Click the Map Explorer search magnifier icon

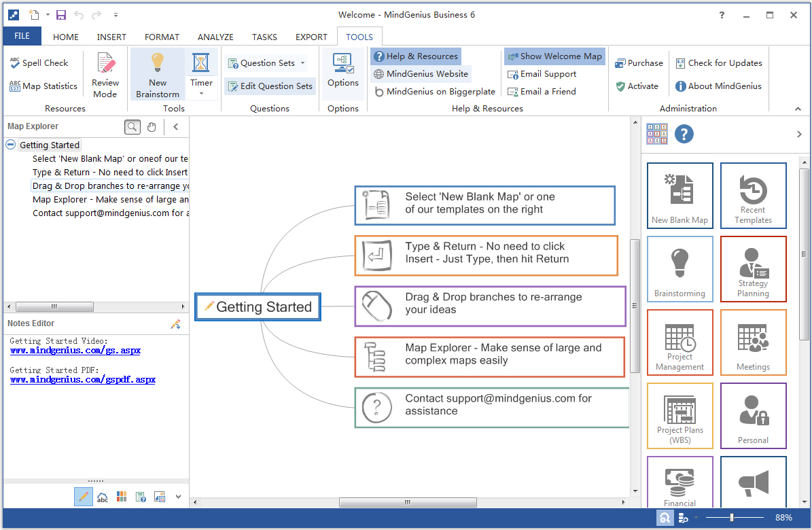coord(133,126)
